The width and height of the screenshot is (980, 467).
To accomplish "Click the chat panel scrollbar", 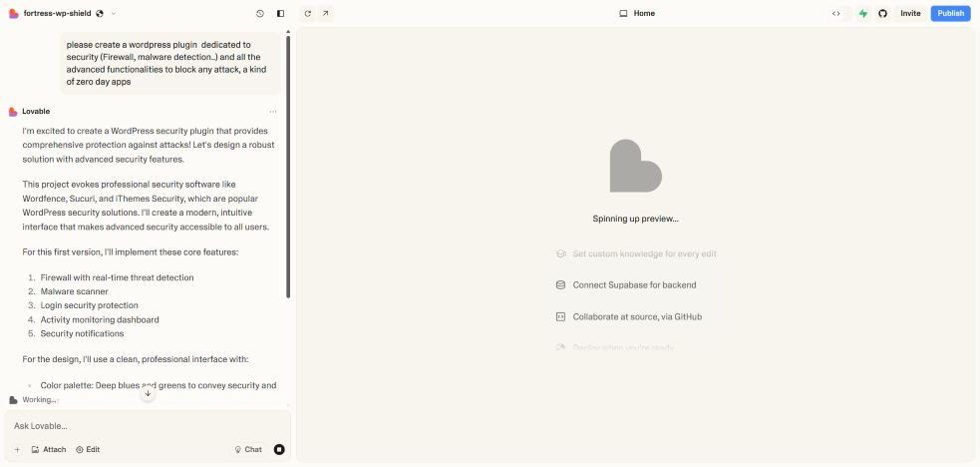I will pos(288,167).
